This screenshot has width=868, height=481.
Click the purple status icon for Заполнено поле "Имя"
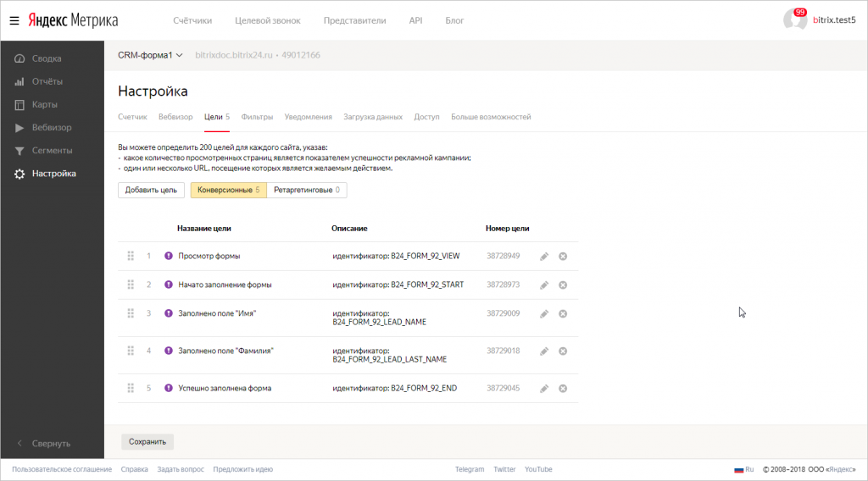tap(169, 313)
